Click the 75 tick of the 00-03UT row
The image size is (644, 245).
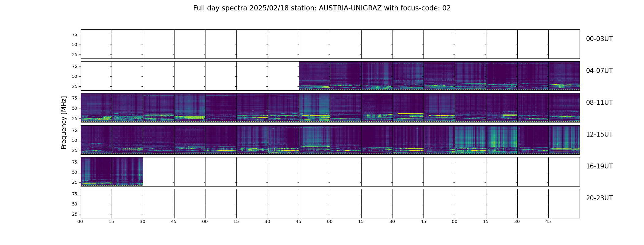[x=75, y=34]
